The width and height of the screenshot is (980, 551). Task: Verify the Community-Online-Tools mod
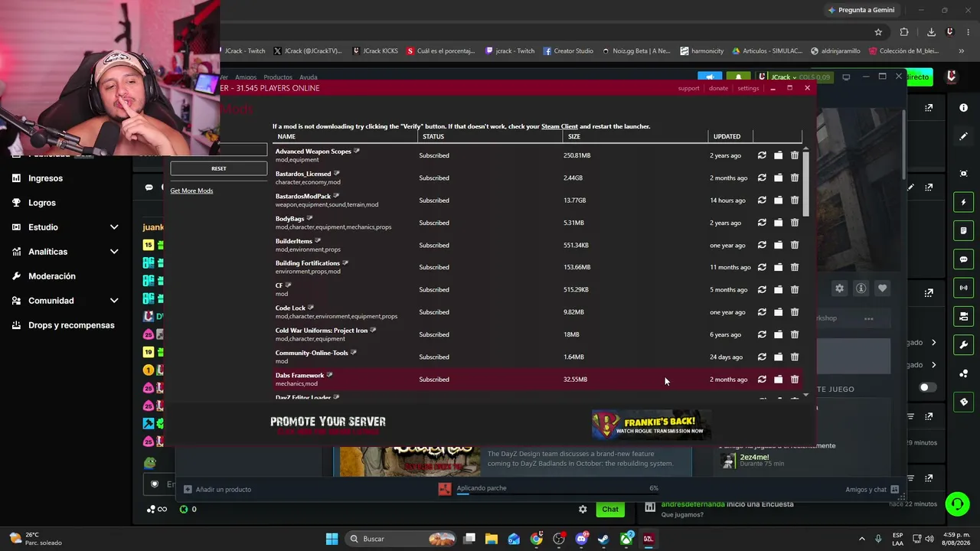(x=762, y=357)
